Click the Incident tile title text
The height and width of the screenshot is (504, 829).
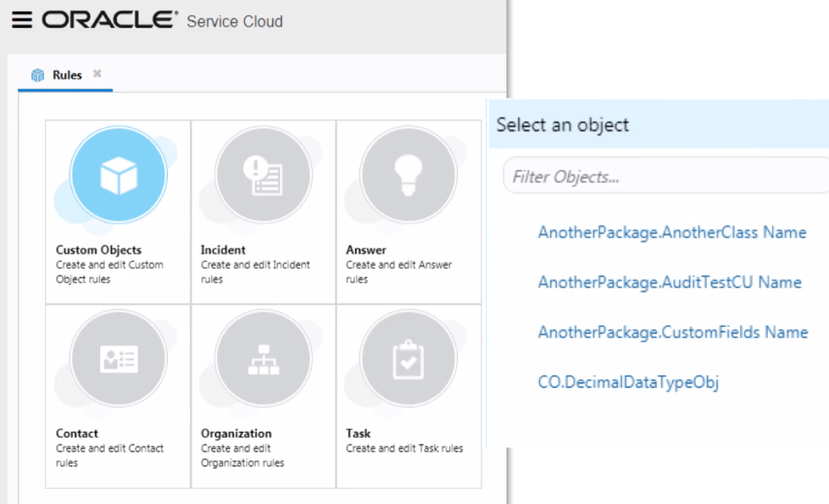pos(223,250)
